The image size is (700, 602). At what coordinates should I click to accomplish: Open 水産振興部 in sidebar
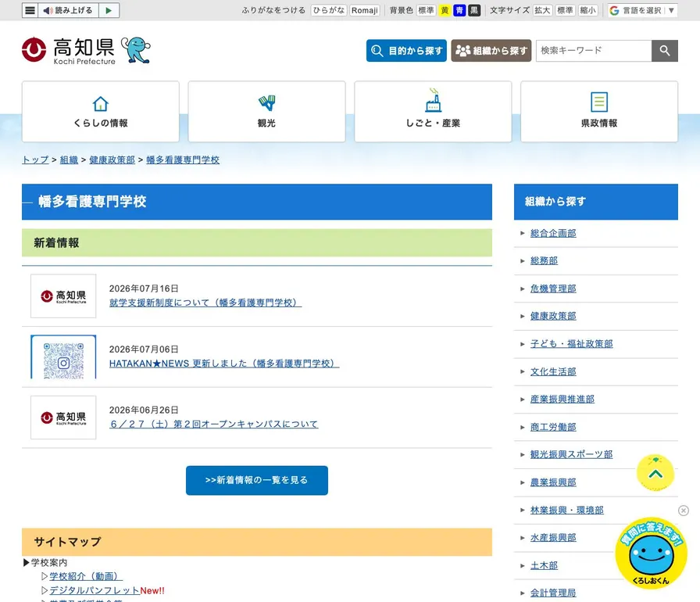553,538
